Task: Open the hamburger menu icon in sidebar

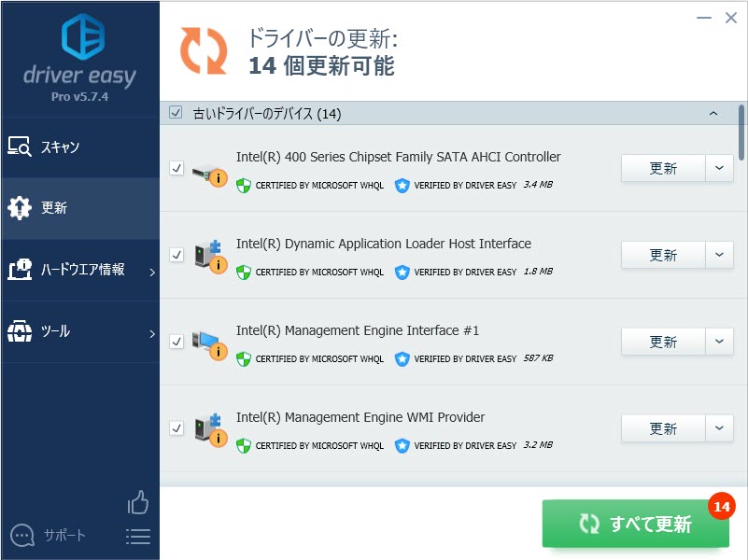Action: (138, 537)
